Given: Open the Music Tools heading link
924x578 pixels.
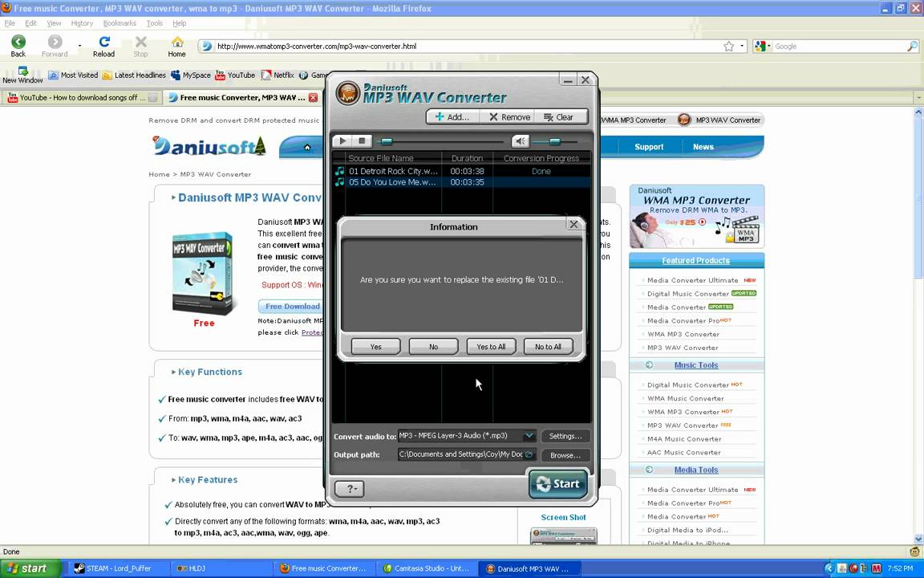Looking at the screenshot, I should point(696,365).
